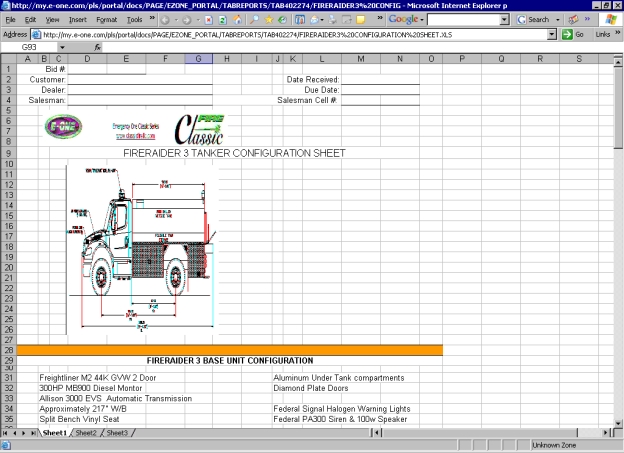
Task: Open the Tools menu
Action: click(135, 20)
